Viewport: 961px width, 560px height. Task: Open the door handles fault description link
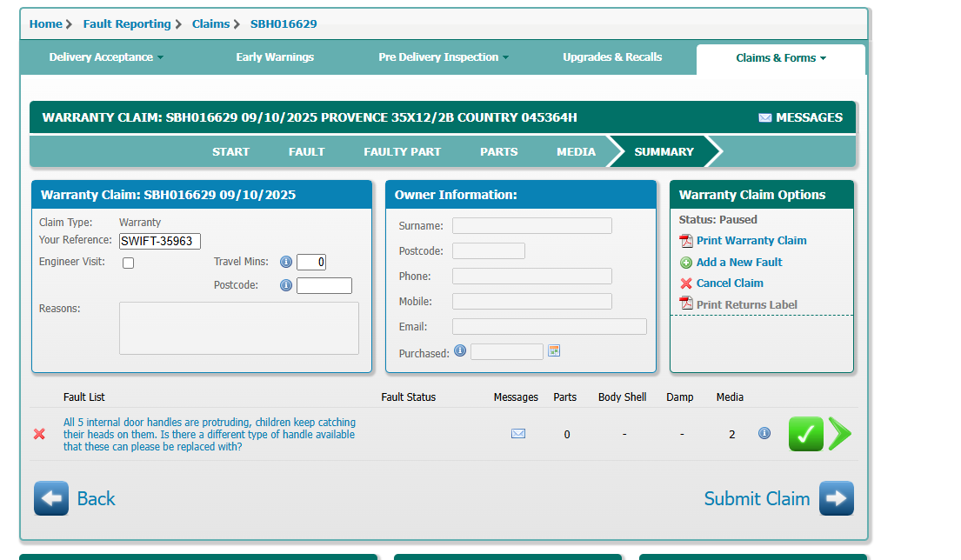209,435
